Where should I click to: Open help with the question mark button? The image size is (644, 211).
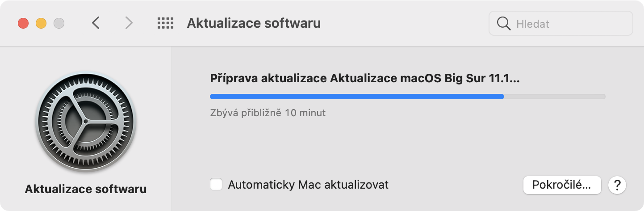[x=618, y=185]
